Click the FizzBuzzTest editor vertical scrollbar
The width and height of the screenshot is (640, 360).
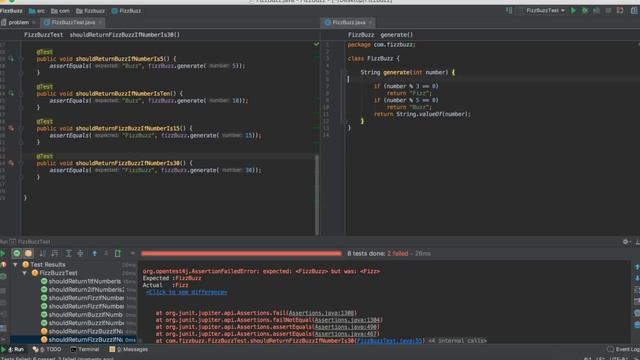(x=317, y=195)
